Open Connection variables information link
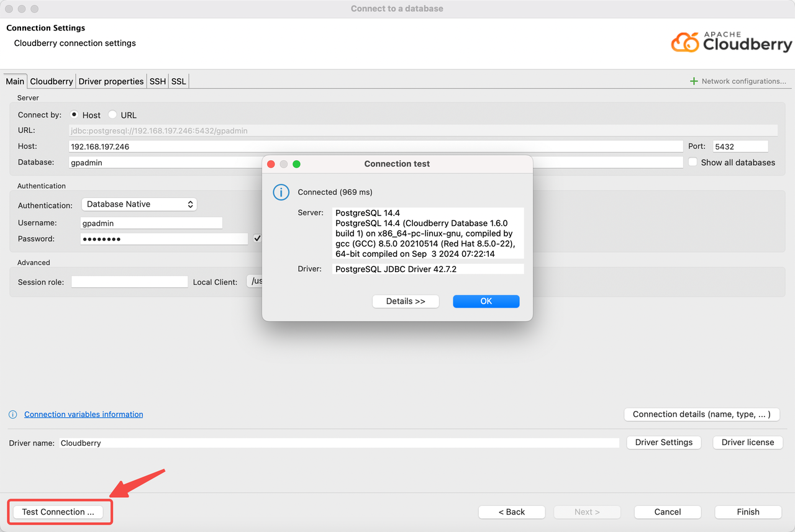Screen dimensions: 795x532 [x=83, y=415]
